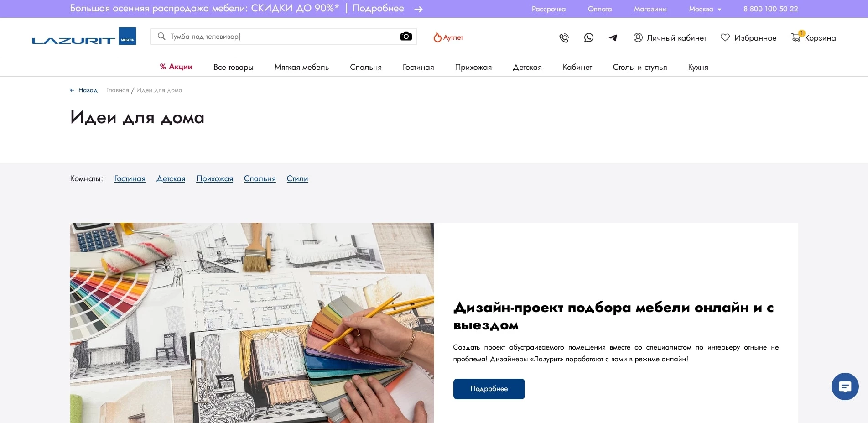
Task: Open the Москва city selector
Action: coord(704,9)
